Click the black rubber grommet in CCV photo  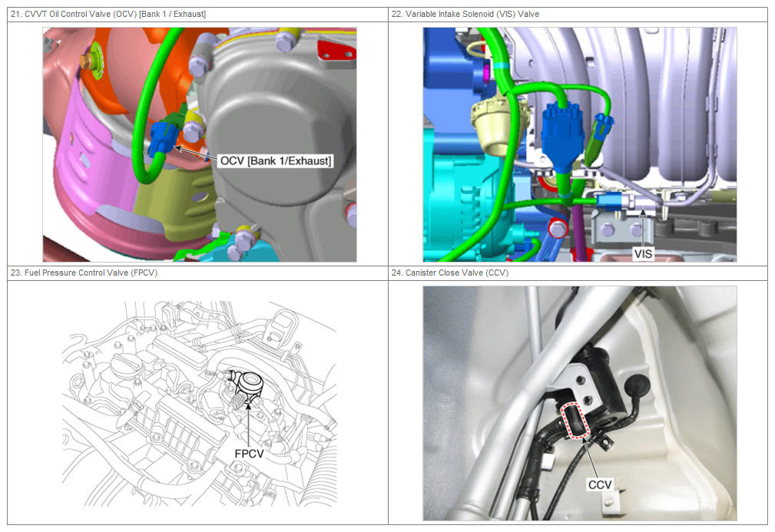coord(637,385)
